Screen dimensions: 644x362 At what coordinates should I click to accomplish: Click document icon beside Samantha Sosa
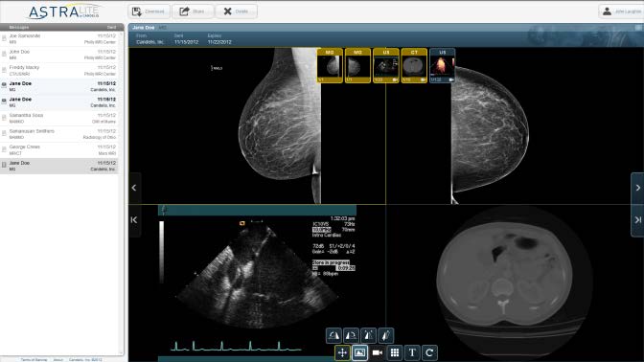tap(4, 118)
